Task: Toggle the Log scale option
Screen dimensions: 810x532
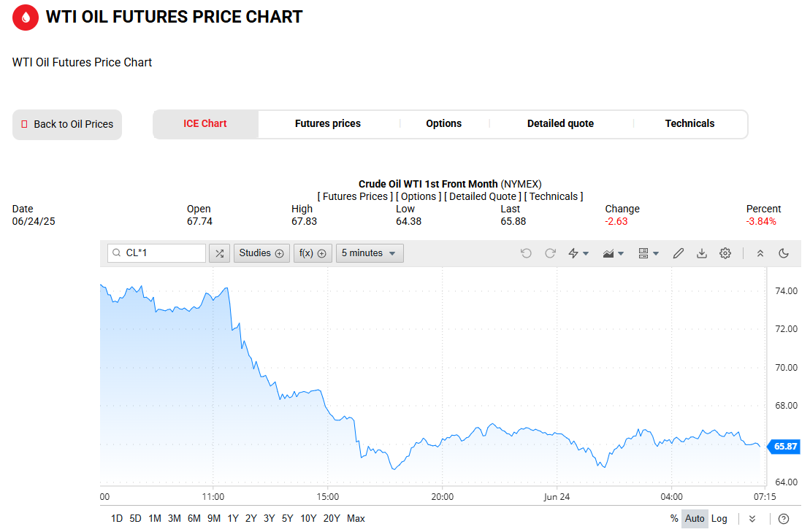Action: [719, 519]
